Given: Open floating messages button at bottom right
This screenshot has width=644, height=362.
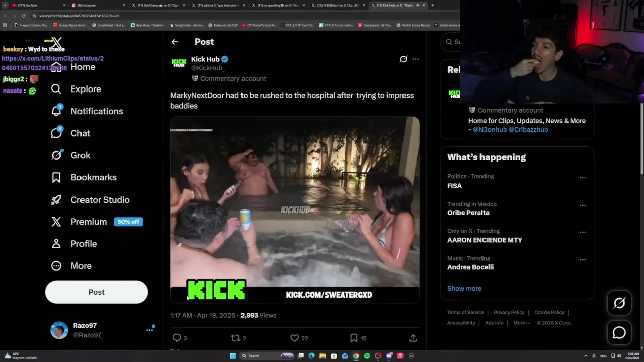Looking at the screenshot, I should [619, 333].
